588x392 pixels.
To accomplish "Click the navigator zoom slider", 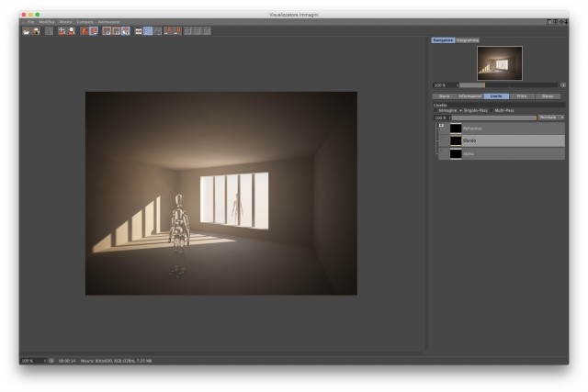I will click(509, 85).
